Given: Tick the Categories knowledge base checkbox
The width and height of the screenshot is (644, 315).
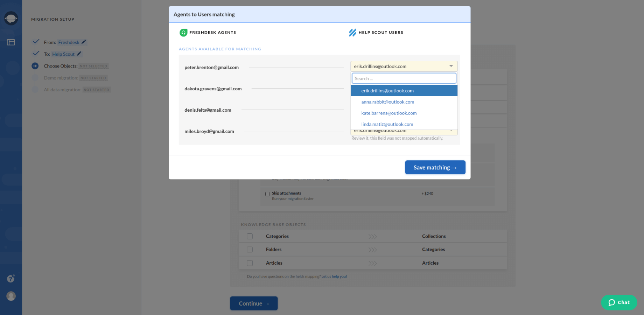Looking at the screenshot, I should (250, 236).
